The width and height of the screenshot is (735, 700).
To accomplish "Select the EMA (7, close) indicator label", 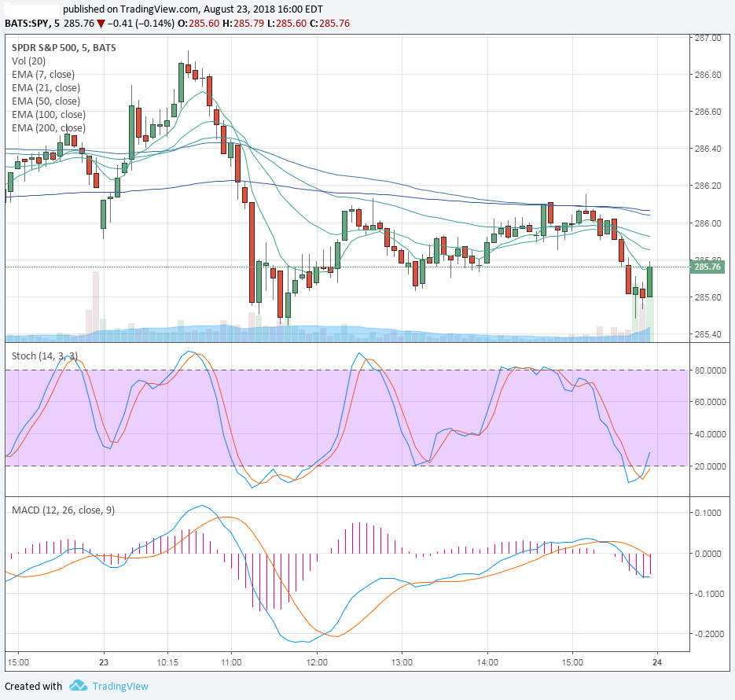I will (43, 75).
